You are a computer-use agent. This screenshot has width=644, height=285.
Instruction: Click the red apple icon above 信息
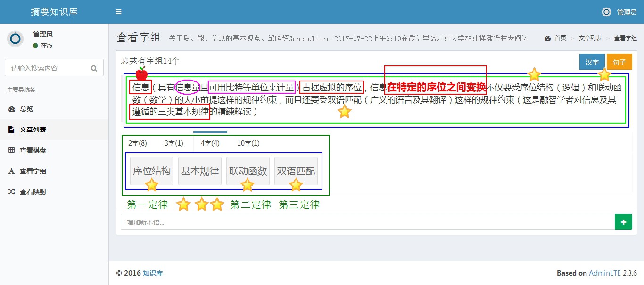coord(141,74)
